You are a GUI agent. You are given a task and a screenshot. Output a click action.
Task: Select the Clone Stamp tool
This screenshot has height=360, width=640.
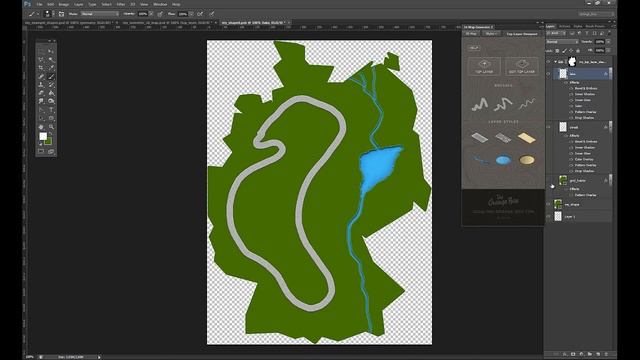click(x=41, y=85)
